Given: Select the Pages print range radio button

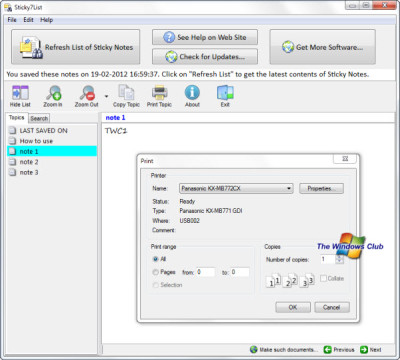Looking at the screenshot, I should pos(155,272).
